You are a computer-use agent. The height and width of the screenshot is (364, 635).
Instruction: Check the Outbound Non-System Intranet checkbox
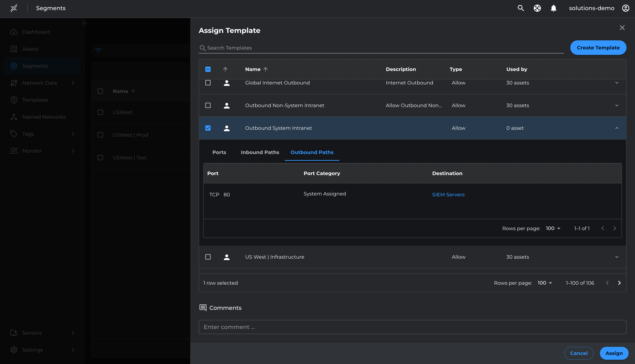click(x=208, y=106)
